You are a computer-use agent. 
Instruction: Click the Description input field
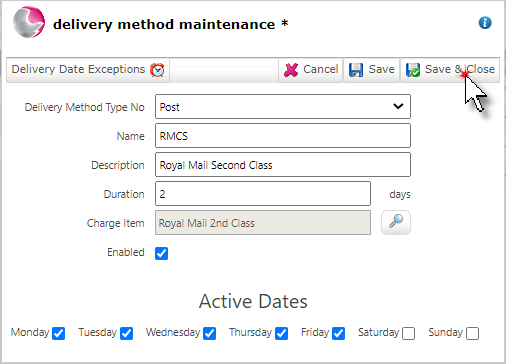[x=283, y=165]
